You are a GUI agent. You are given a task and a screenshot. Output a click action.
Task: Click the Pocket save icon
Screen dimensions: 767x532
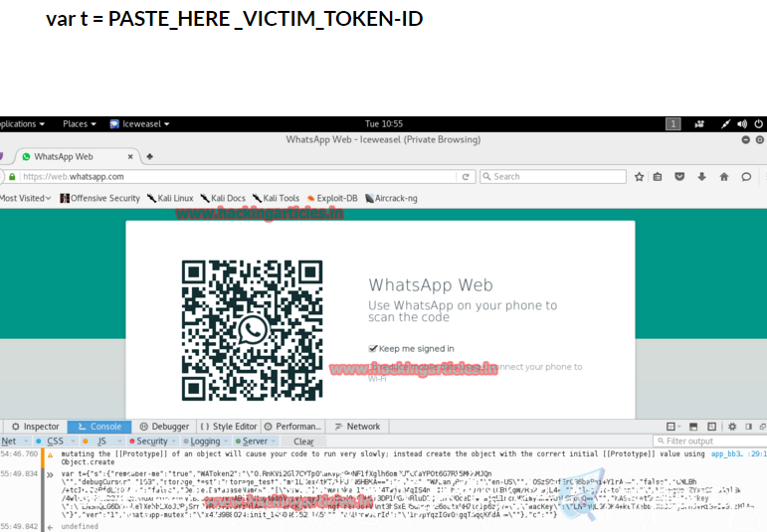click(x=679, y=177)
